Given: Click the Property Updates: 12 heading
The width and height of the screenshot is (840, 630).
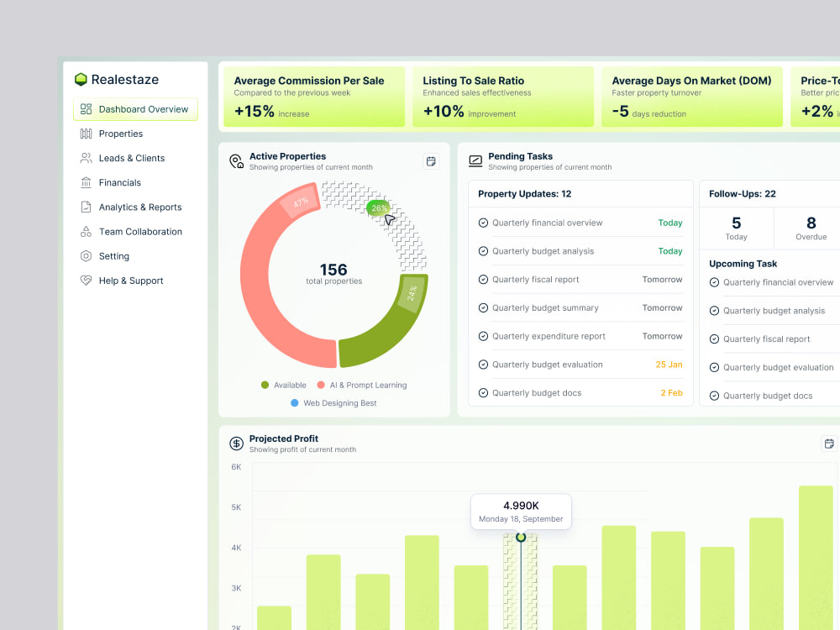Looking at the screenshot, I should (x=524, y=194).
